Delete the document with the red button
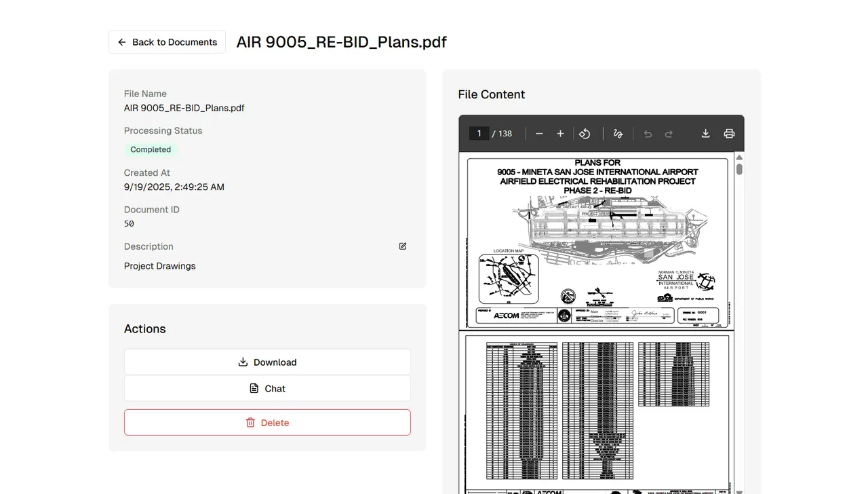 tap(267, 423)
